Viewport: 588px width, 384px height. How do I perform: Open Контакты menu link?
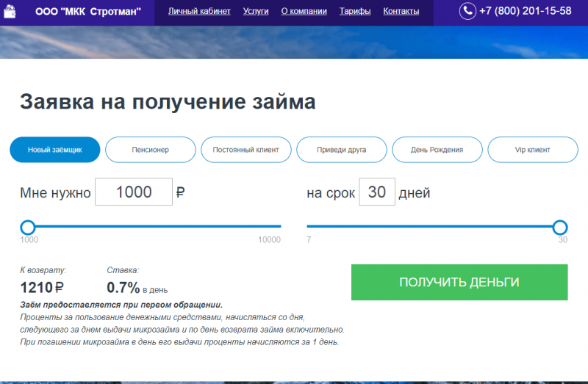point(401,11)
